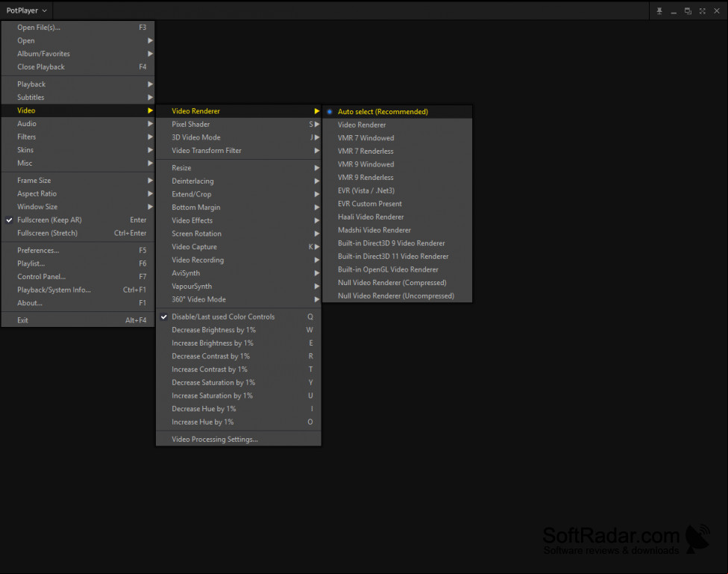
Task: Pick Built-in Direct3D 9 Video Renderer
Action: [398, 243]
